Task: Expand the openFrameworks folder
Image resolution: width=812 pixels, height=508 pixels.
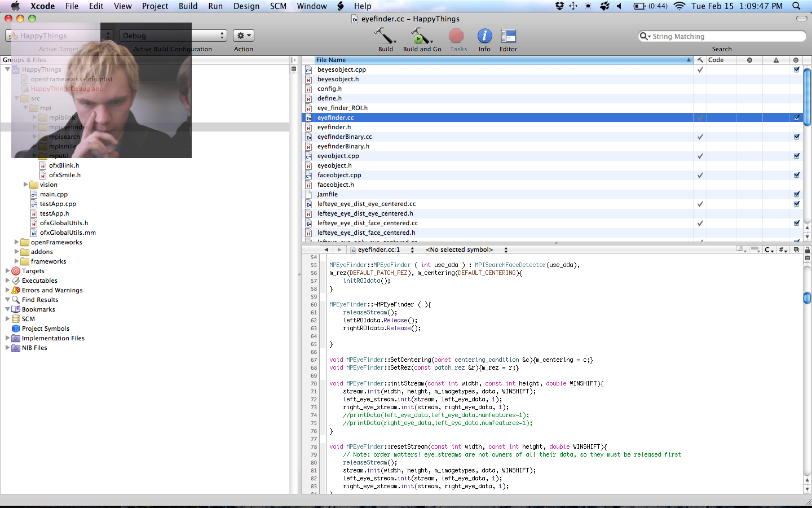Action: 16,242
